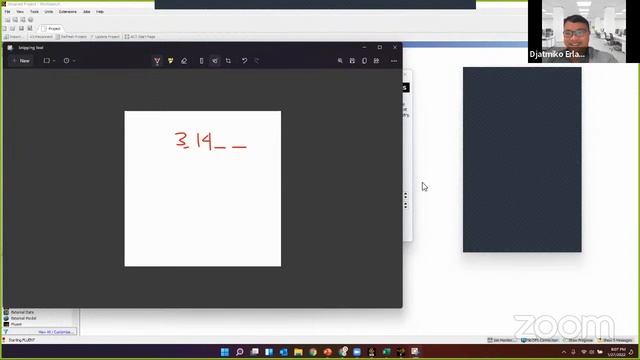Open the View menu in Workbench

[20, 12]
